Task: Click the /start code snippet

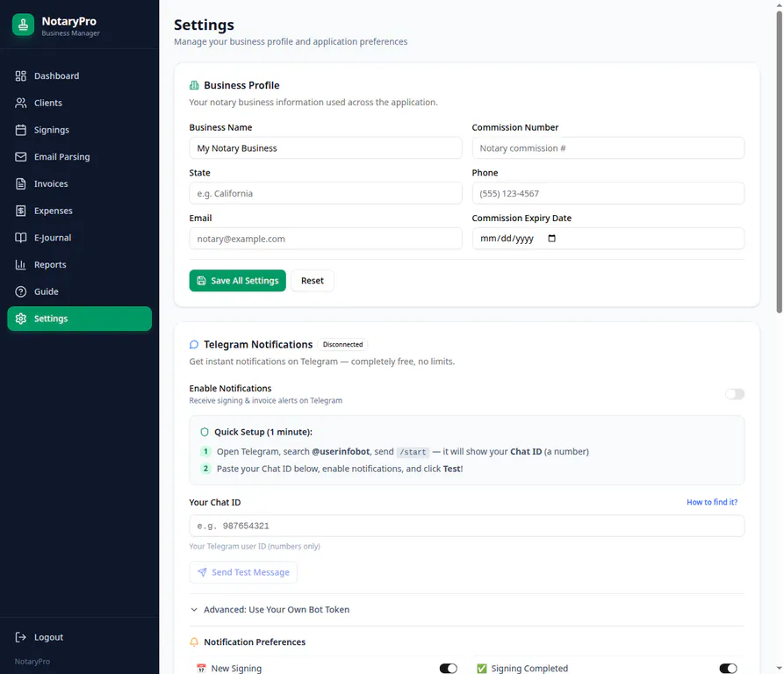Action: coord(413,452)
